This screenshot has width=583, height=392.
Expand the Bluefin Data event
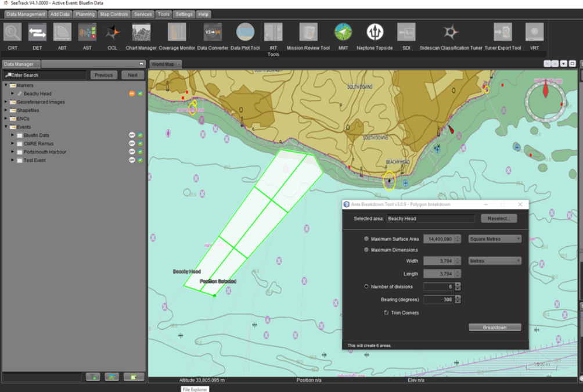pos(12,135)
